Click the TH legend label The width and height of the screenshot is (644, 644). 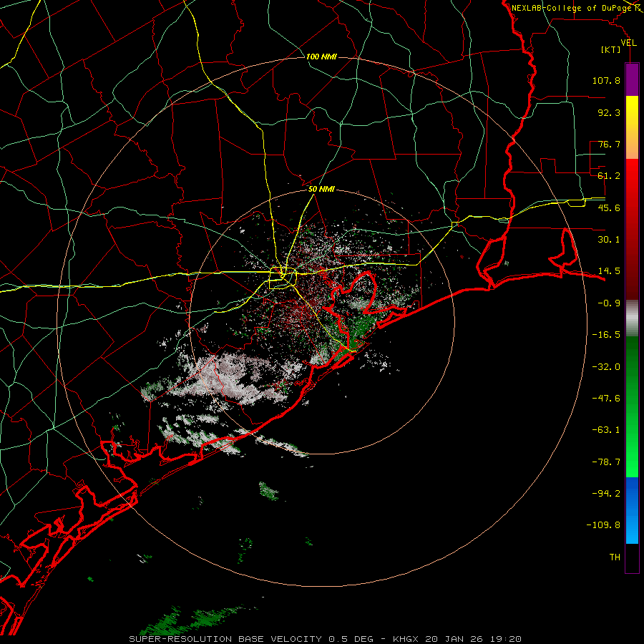[615, 557]
